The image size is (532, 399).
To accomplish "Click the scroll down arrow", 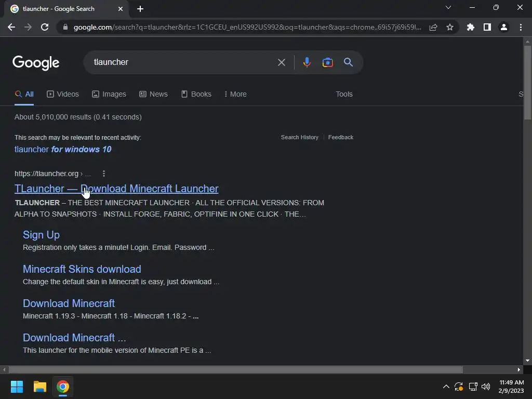I will [x=527, y=361].
